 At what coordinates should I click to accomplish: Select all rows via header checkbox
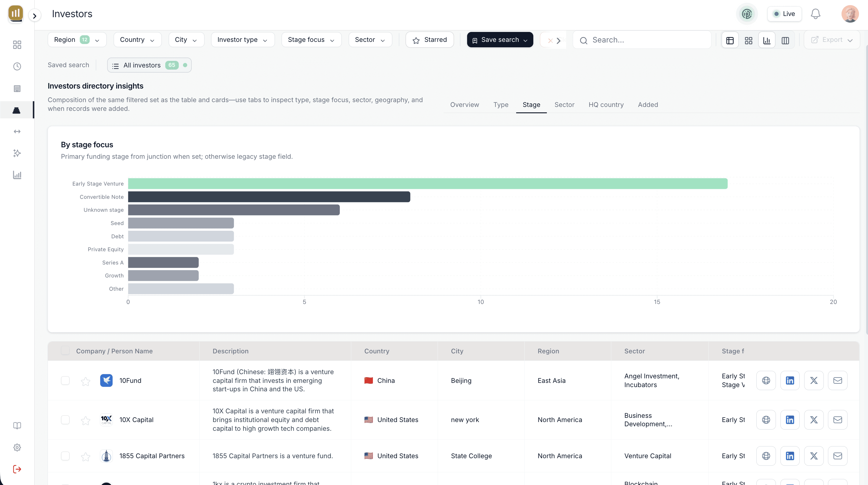click(65, 351)
